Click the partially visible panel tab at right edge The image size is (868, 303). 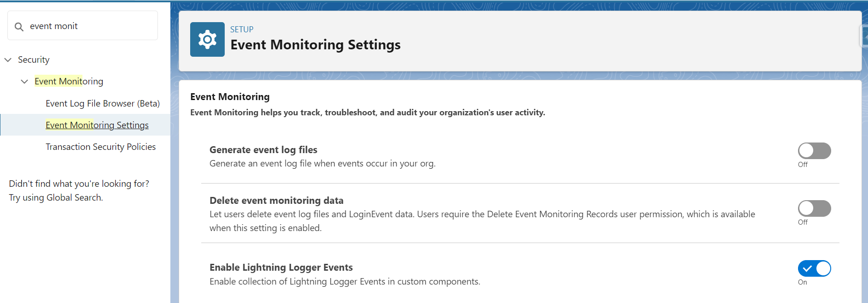point(864,36)
